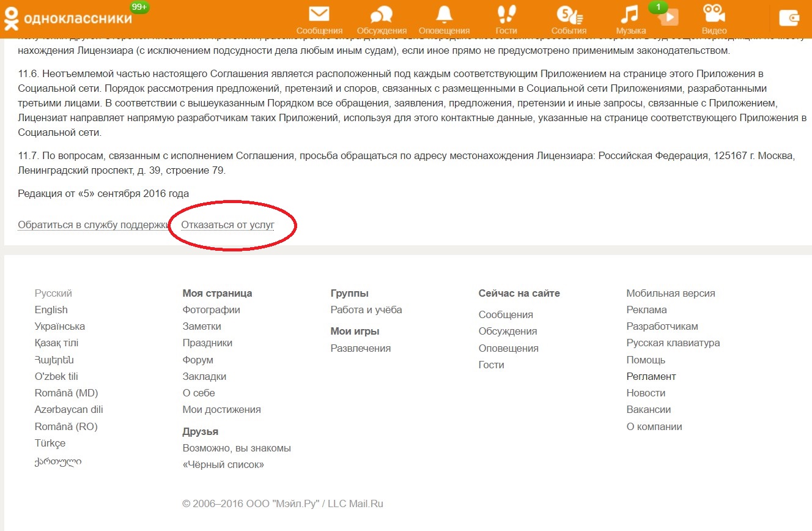Open Друзья footer heading link
This screenshot has width=812, height=531.
(201, 432)
